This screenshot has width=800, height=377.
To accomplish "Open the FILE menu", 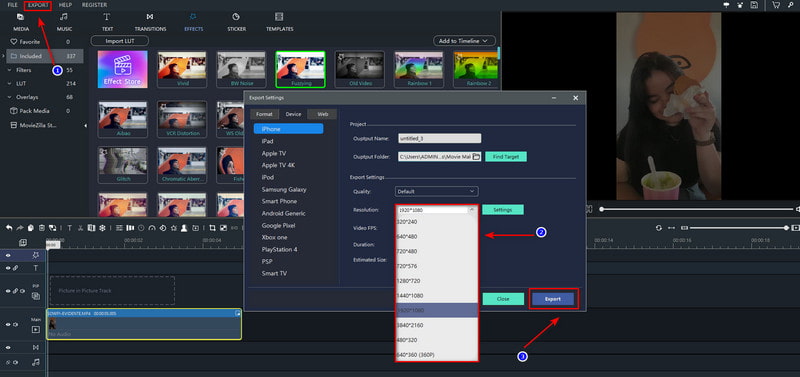I will point(12,5).
